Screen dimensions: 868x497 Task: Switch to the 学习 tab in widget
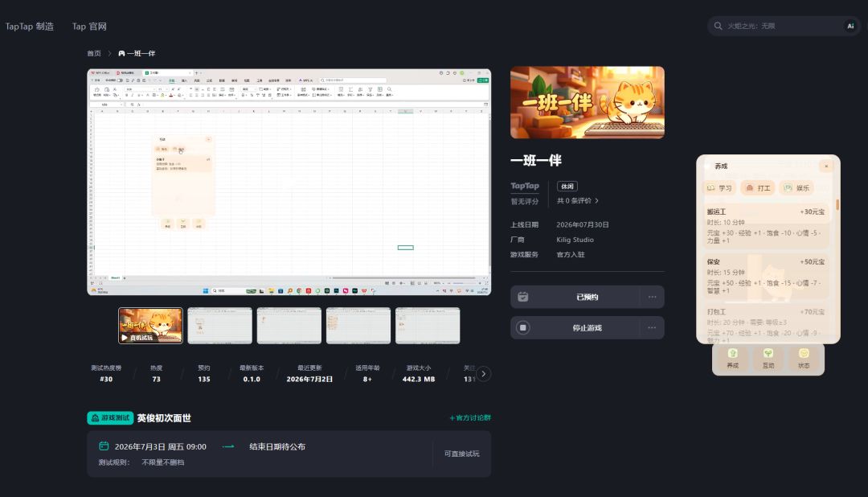719,188
